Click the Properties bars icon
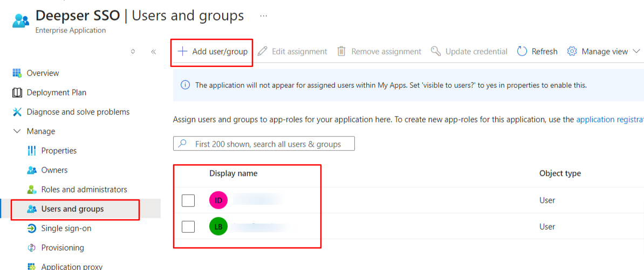Screen dimensions: 644x270 [32, 150]
